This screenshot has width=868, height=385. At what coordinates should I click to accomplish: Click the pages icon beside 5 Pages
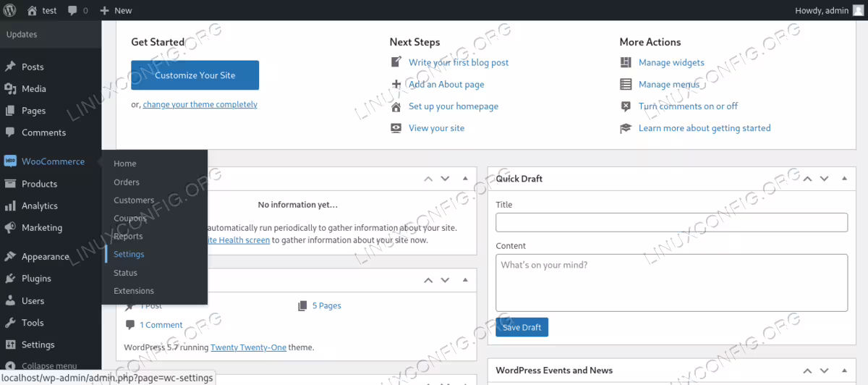(302, 305)
